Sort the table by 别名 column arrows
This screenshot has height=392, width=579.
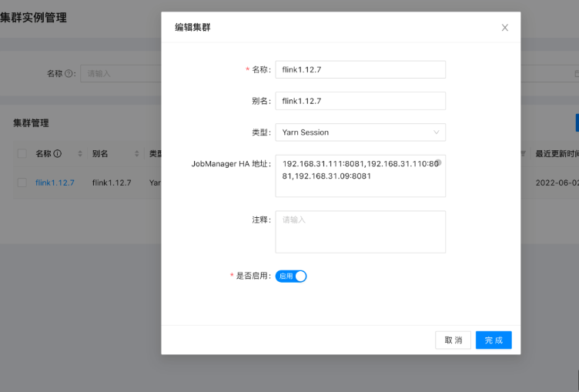tap(136, 154)
